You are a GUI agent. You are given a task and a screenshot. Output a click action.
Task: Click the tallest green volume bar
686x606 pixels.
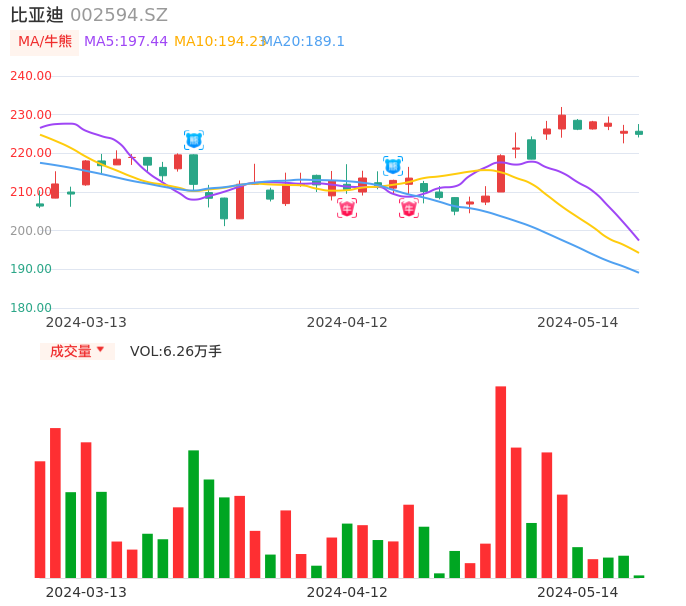point(193,513)
